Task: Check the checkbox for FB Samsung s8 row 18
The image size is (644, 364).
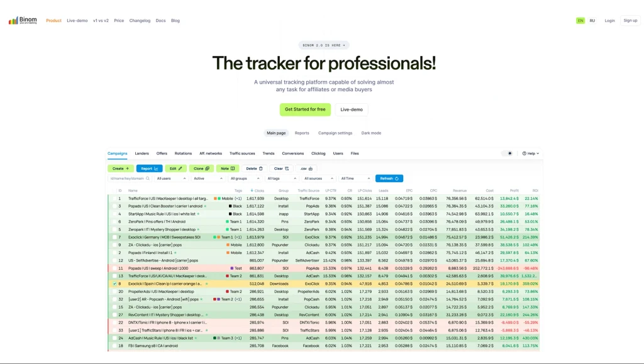Action: point(114,346)
